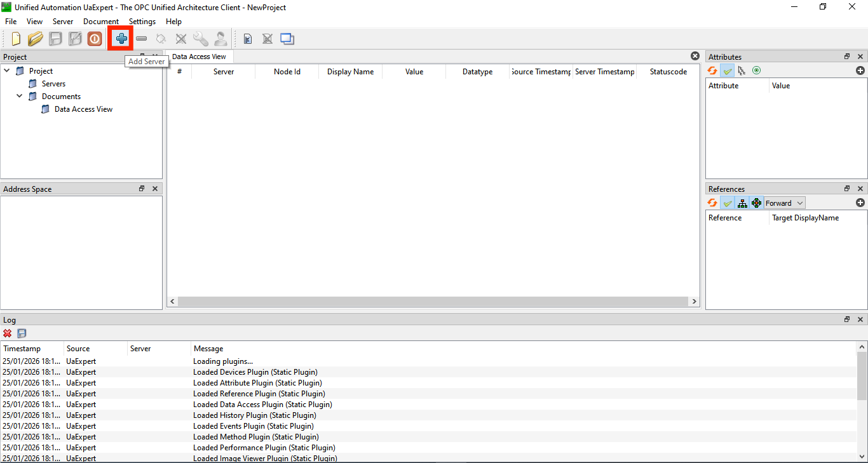Open a project with the folder icon
Image resolution: width=868 pixels, height=463 pixels.
(x=35, y=39)
